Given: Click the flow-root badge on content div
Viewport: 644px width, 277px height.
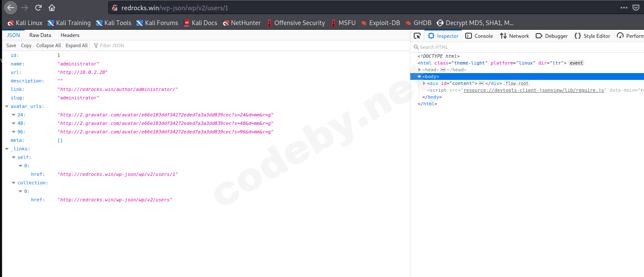Looking at the screenshot, I should pyautogui.click(x=517, y=83).
